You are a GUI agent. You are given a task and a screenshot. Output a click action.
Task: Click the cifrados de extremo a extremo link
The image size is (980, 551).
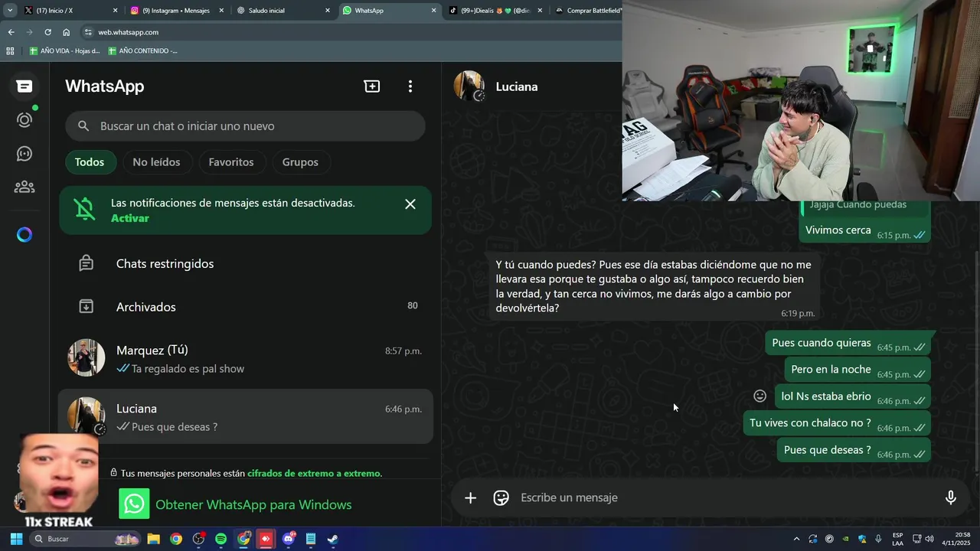click(x=314, y=473)
